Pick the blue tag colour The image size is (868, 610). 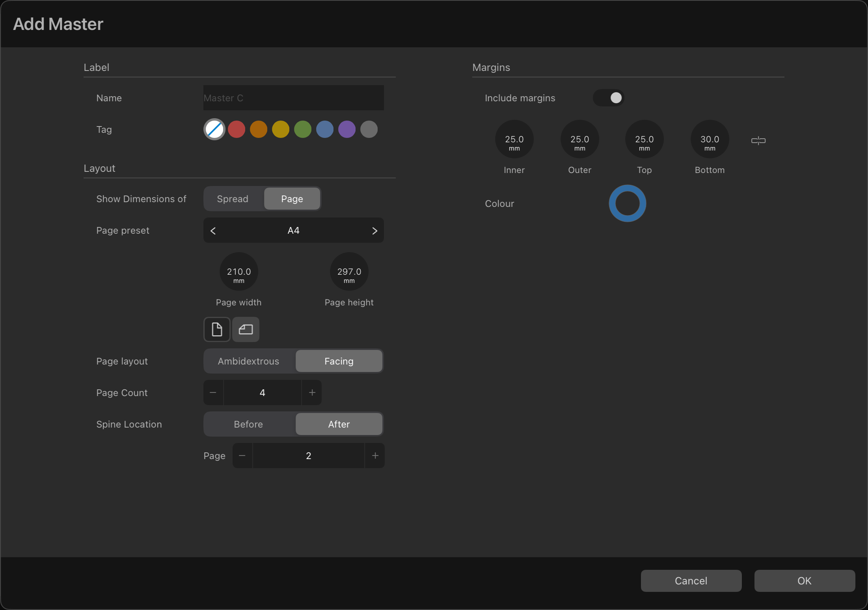click(x=325, y=129)
